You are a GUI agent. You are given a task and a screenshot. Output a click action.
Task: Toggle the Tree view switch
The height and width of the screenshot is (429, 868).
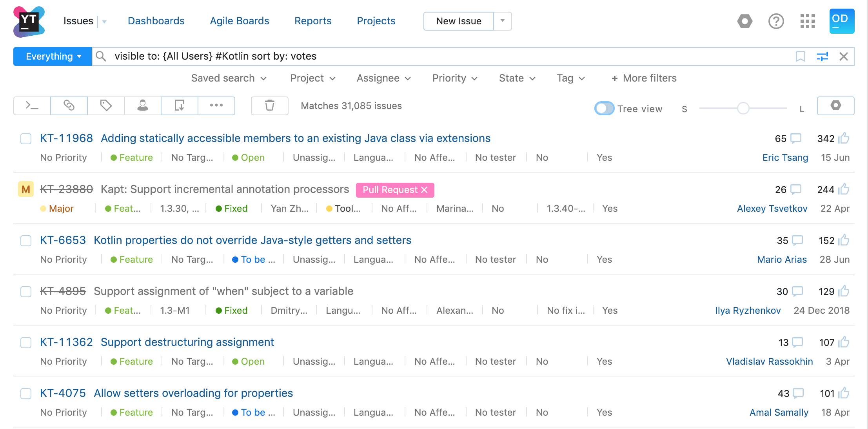pos(605,108)
